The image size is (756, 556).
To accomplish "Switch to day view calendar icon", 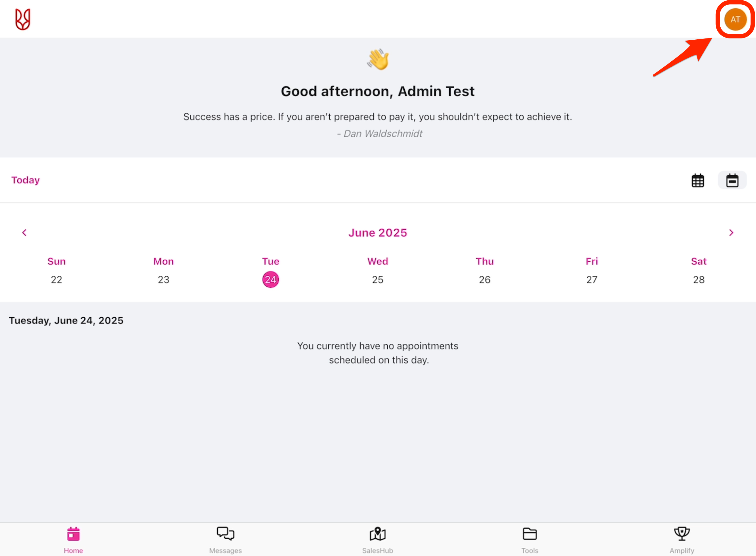I will [x=732, y=180].
